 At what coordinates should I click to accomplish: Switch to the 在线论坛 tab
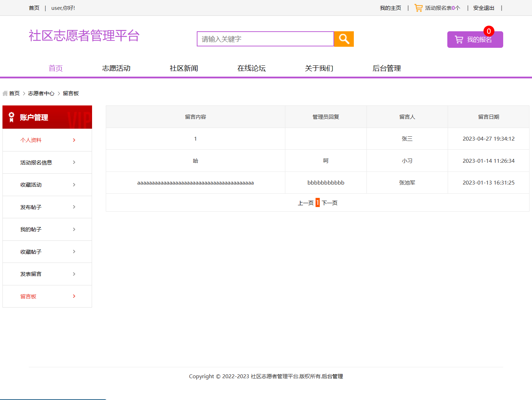point(251,68)
